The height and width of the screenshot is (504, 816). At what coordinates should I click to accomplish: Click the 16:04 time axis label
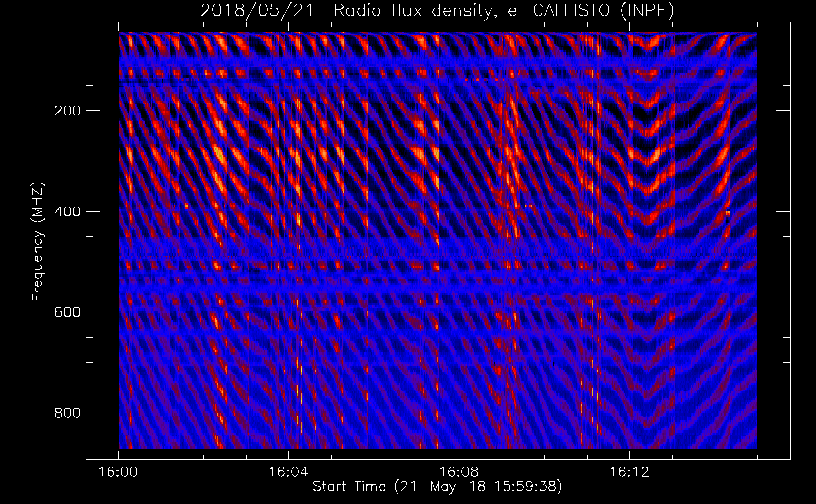pos(288,472)
